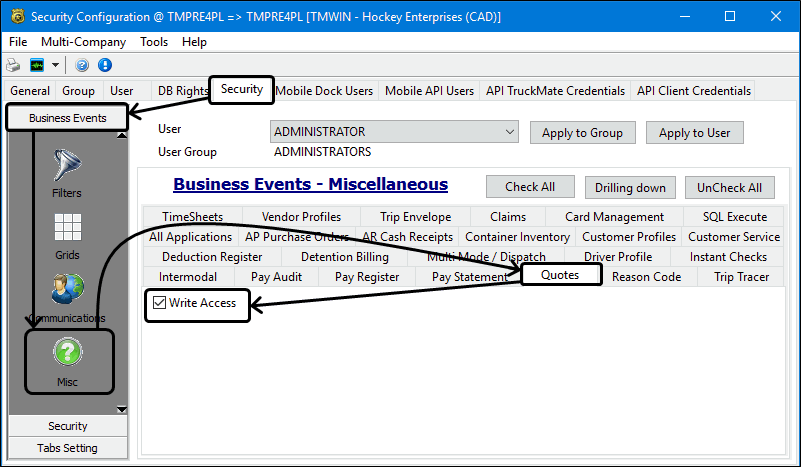Select the Driver Profile tab
This screenshot has width=801, height=467.
tap(618, 257)
